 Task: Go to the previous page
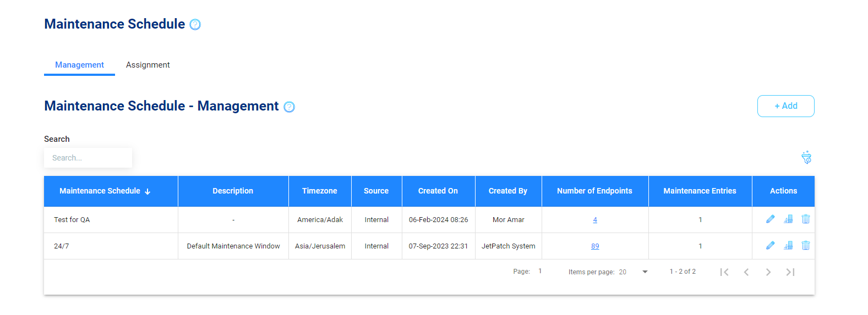(746, 272)
